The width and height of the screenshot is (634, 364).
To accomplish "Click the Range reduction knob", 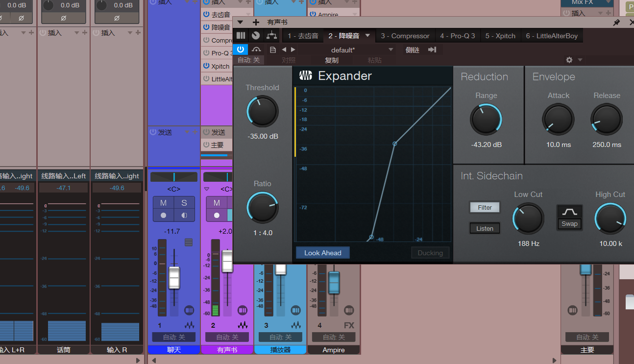I will 486,120.
